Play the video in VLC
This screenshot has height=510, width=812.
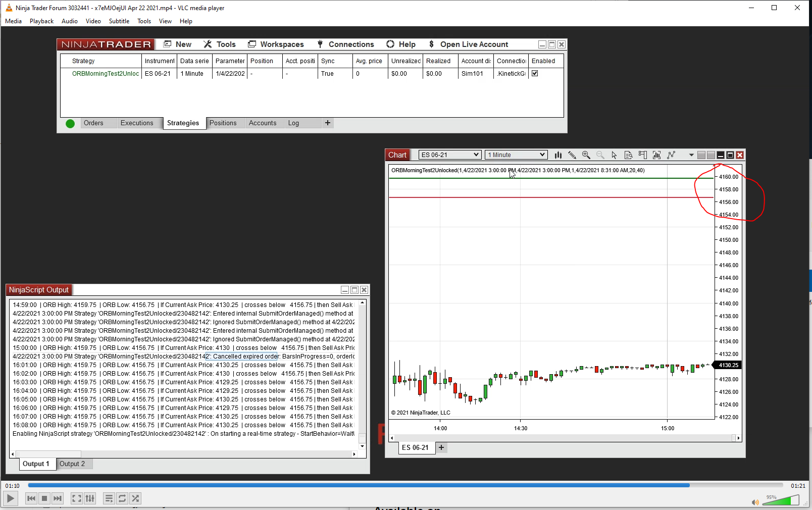[x=10, y=498]
